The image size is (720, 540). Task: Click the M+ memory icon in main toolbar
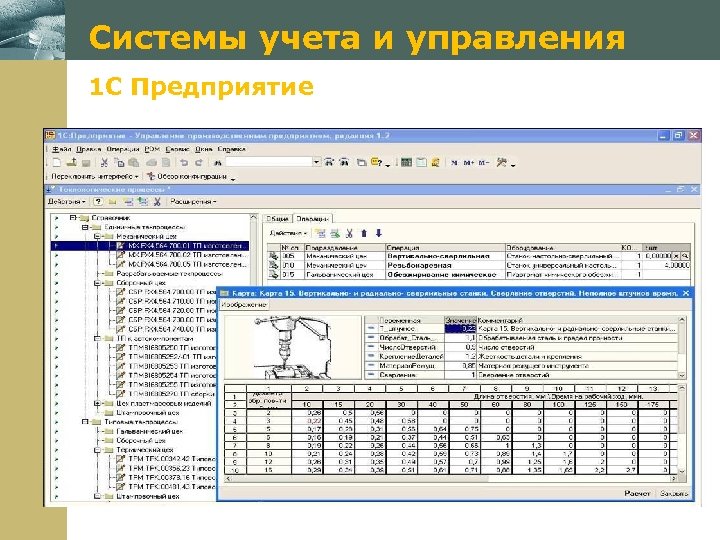click(x=468, y=163)
